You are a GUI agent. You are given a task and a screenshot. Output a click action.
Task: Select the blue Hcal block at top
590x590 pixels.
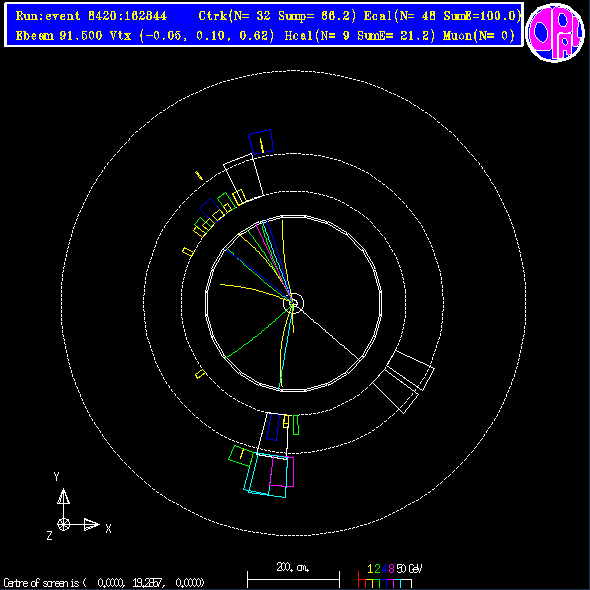click(x=261, y=142)
